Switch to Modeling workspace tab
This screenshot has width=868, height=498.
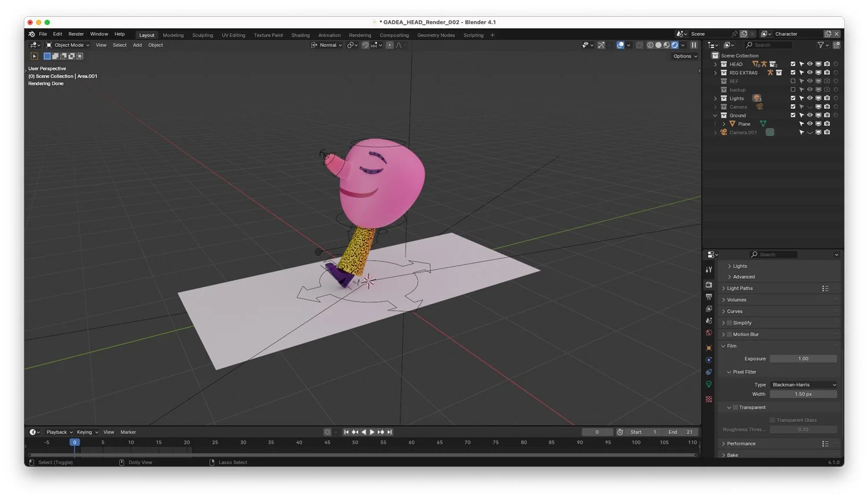point(173,35)
